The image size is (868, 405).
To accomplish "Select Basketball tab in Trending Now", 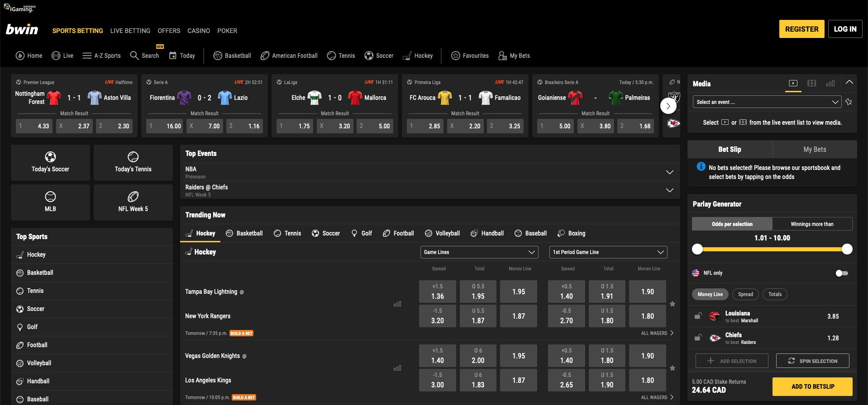I will [x=244, y=233].
